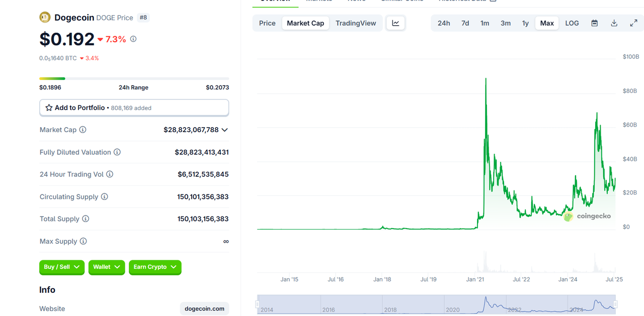Set chart range to 7d

point(465,23)
